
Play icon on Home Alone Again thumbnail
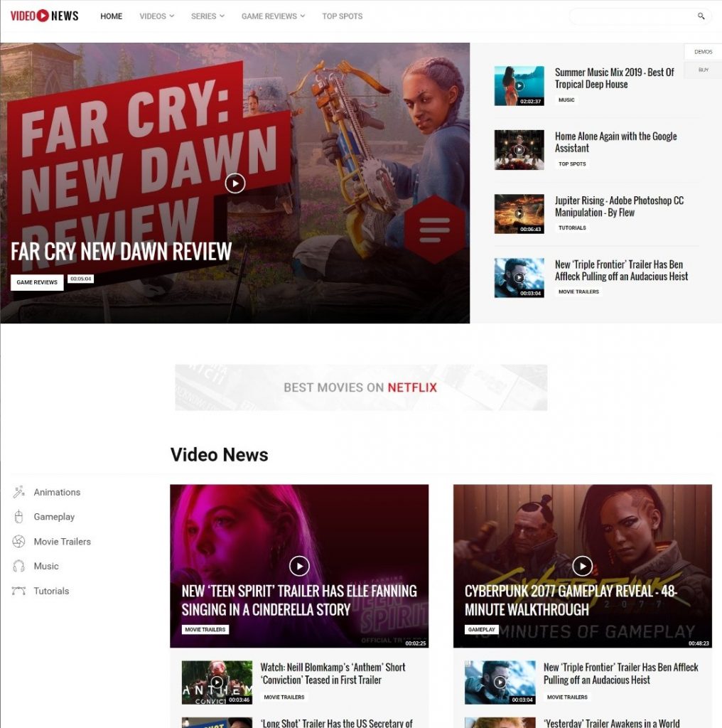[519, 150]
